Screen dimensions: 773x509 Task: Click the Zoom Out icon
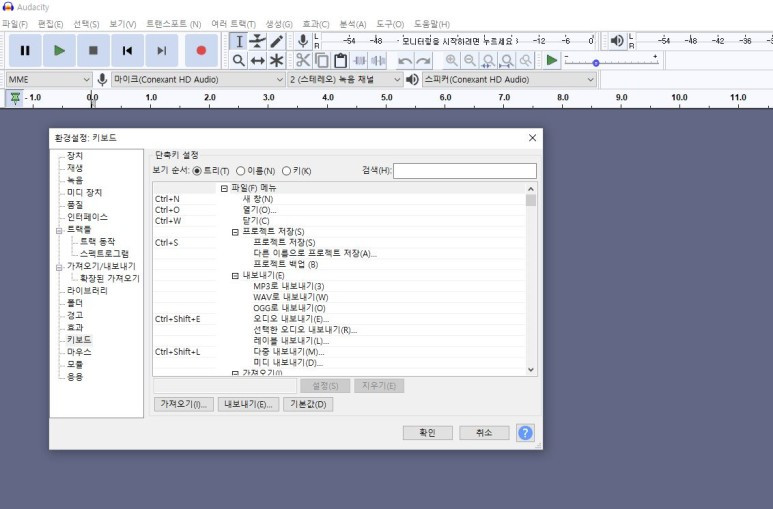[470, 61]
